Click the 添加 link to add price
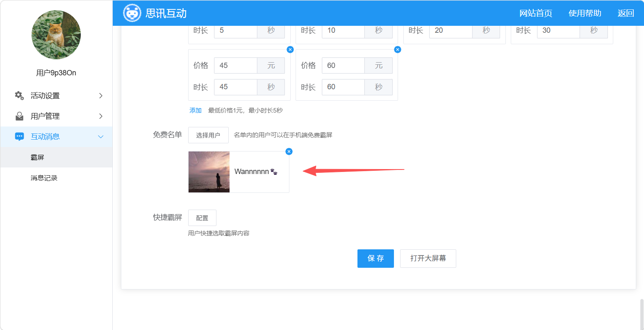Image resolution: width=644 pixels, height=330 pixels. pyautogui.click(x=196, y=111)
